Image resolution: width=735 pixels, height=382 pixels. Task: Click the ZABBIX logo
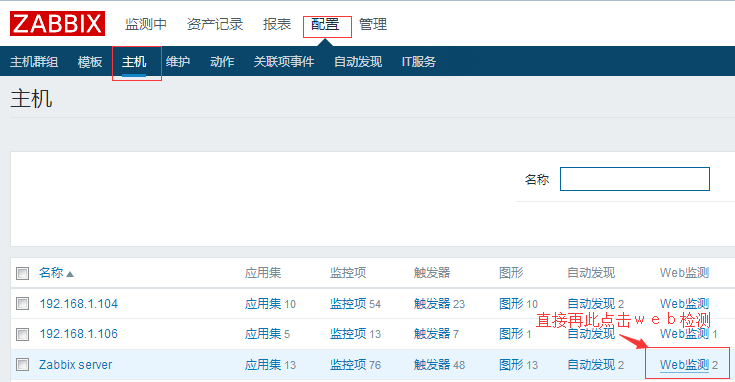tap(57, 24)
